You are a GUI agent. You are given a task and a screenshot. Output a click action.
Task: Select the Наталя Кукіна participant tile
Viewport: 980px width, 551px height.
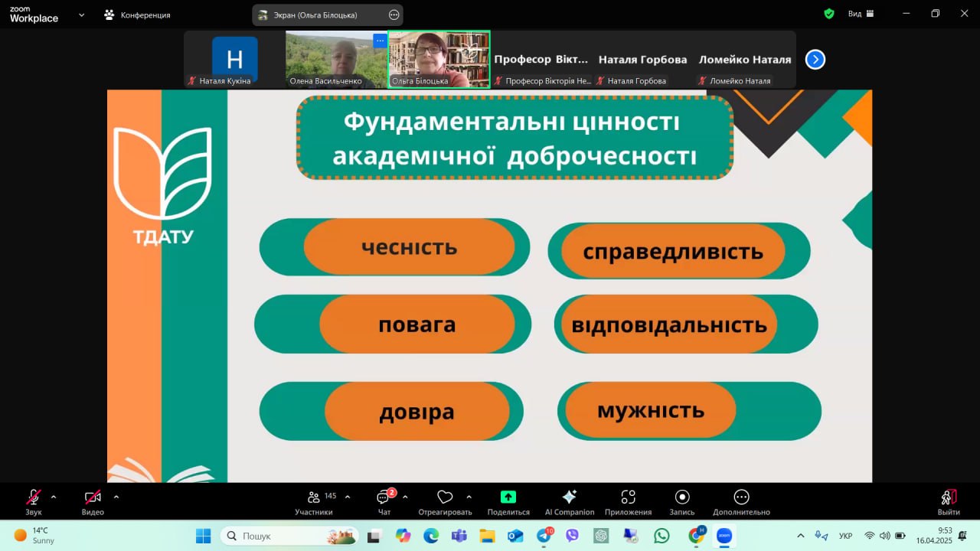pyautogui.click(x=234, y=59)
